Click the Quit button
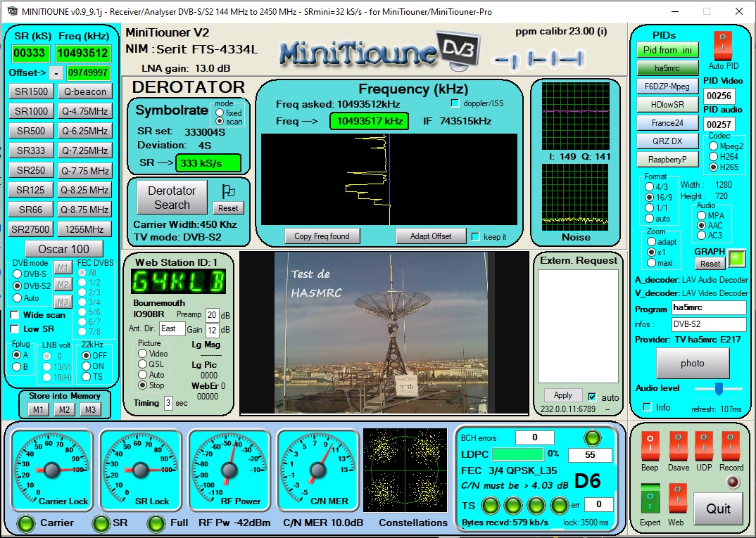756x538 pixels. coord(718,508)
